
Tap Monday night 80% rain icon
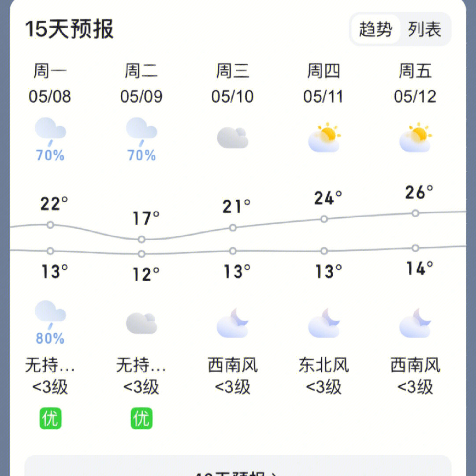[x=50, y=315]
